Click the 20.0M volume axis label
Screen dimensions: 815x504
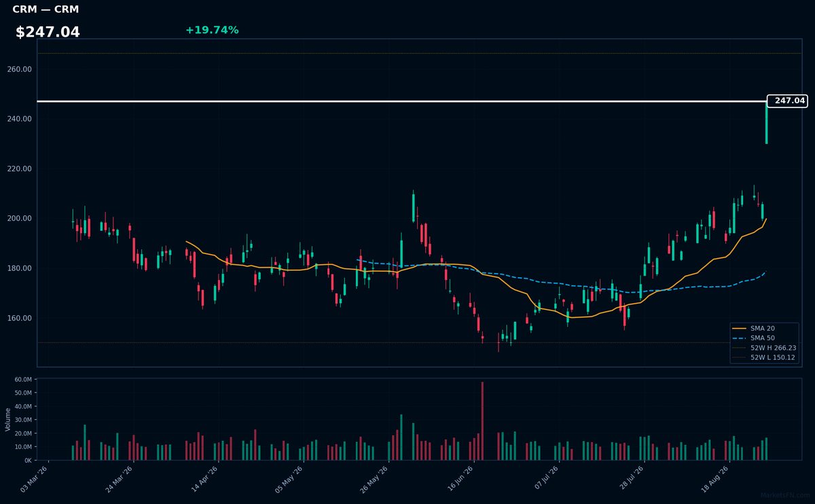(24, 433)
